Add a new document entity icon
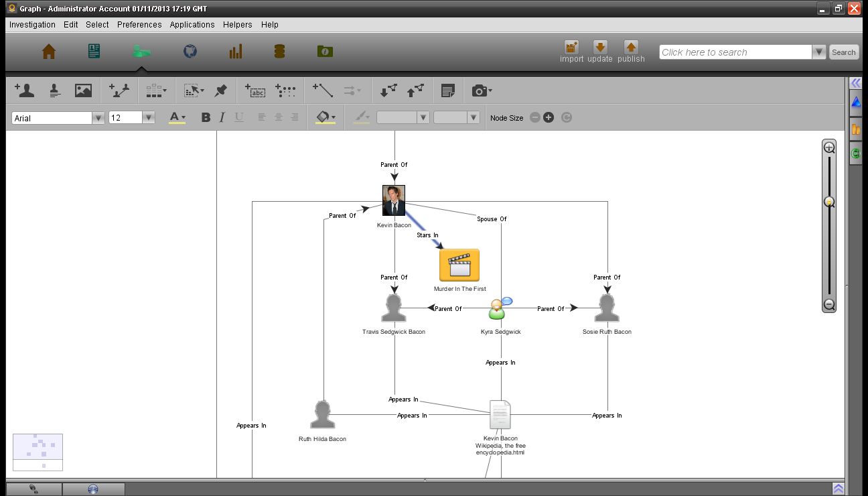Screen dimensions: 868x496 click(54, 90)
